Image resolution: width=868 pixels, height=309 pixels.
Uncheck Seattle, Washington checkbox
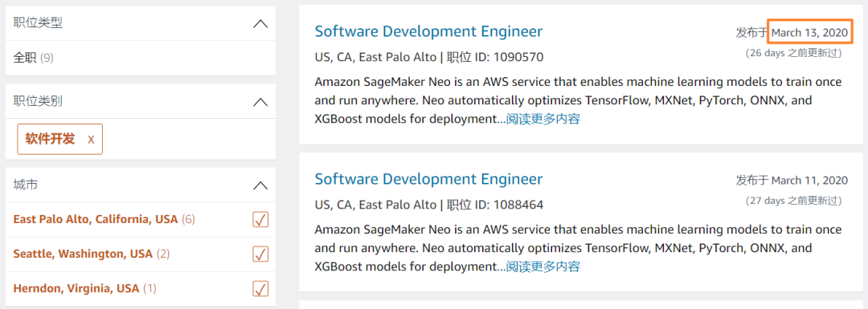coord(260,254)
